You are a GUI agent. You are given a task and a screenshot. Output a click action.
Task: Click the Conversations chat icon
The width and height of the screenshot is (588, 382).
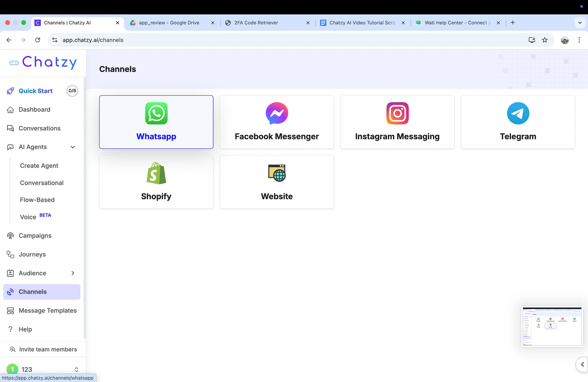tap(10, 128)
